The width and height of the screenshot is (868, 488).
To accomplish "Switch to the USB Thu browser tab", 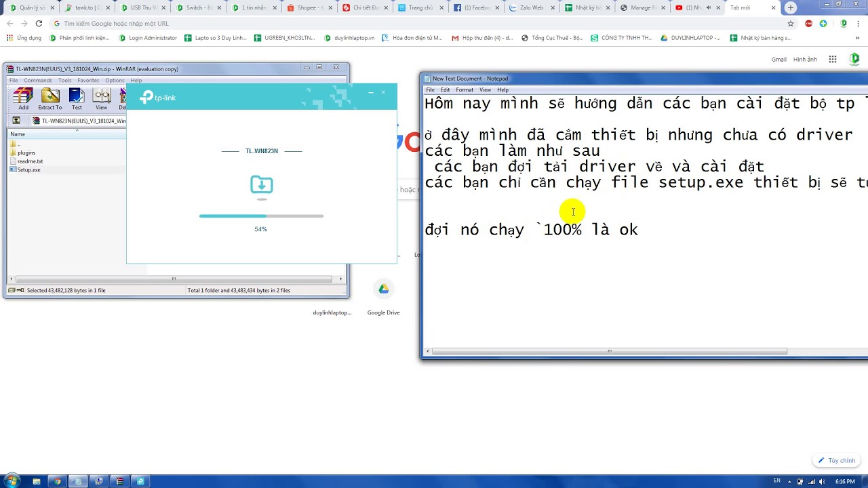I will (x=143, y=7).
